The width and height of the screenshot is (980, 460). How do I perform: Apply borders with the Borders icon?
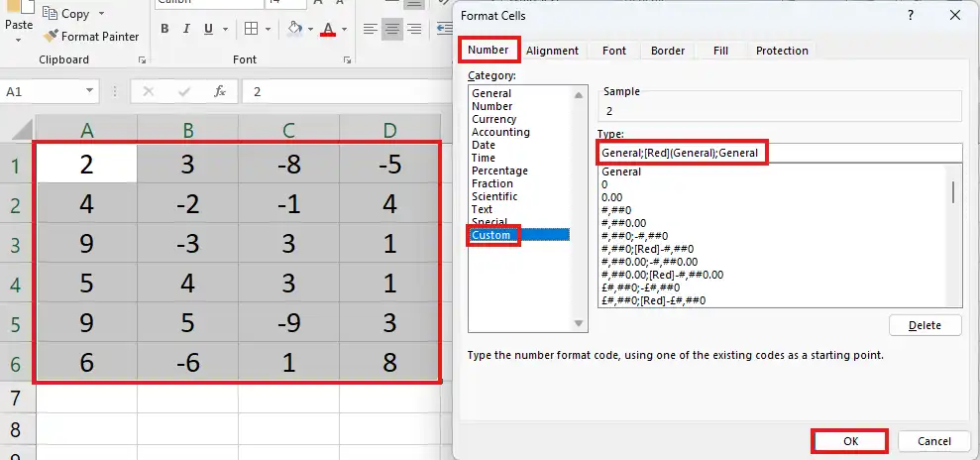coord(252,29)
